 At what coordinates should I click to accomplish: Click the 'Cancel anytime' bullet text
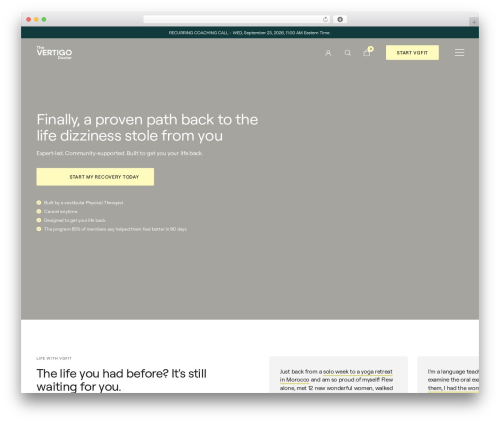pyautogui.click(x=61, y=211)
